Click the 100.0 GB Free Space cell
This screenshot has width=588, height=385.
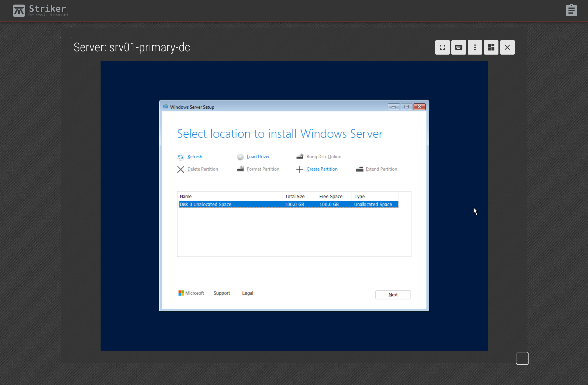[x=329, y=204]
